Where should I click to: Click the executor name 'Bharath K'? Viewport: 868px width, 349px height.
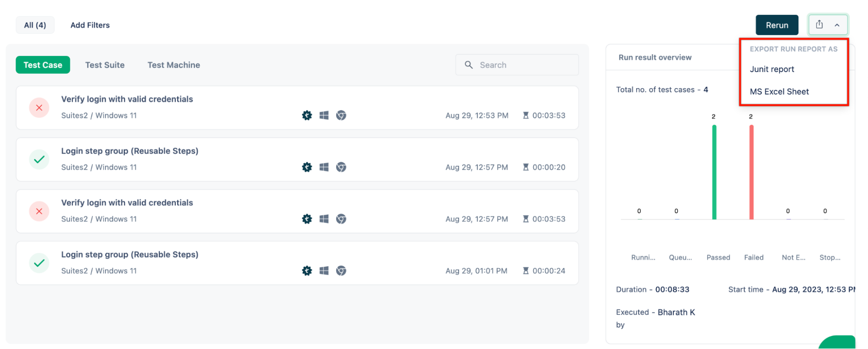tap(676, 312)
